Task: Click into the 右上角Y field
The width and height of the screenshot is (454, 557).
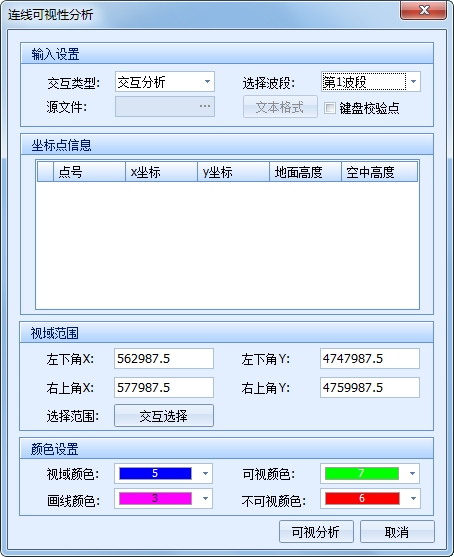Action: pos(369,387)
